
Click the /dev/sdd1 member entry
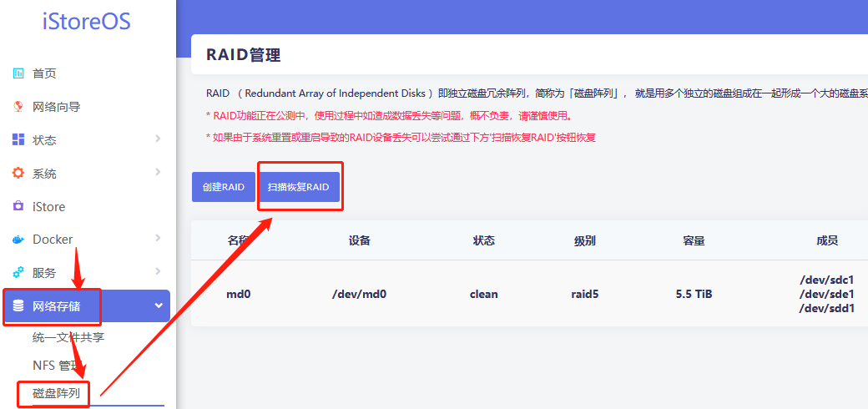point(827,308)
